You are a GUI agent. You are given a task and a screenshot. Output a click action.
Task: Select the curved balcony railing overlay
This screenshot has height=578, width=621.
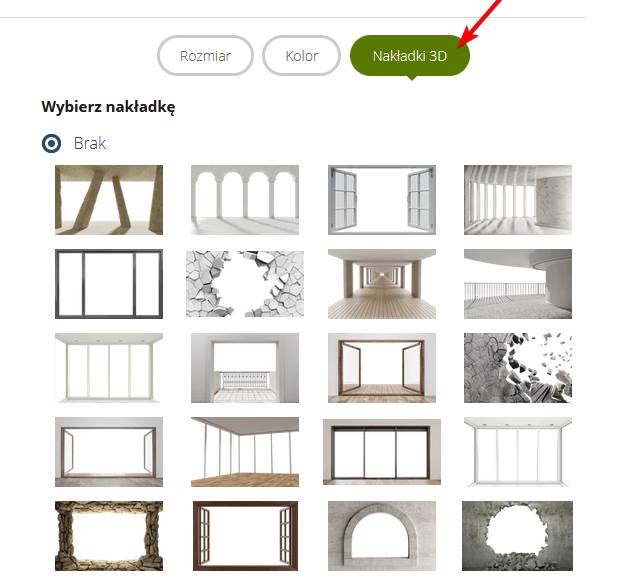[518, 284]
